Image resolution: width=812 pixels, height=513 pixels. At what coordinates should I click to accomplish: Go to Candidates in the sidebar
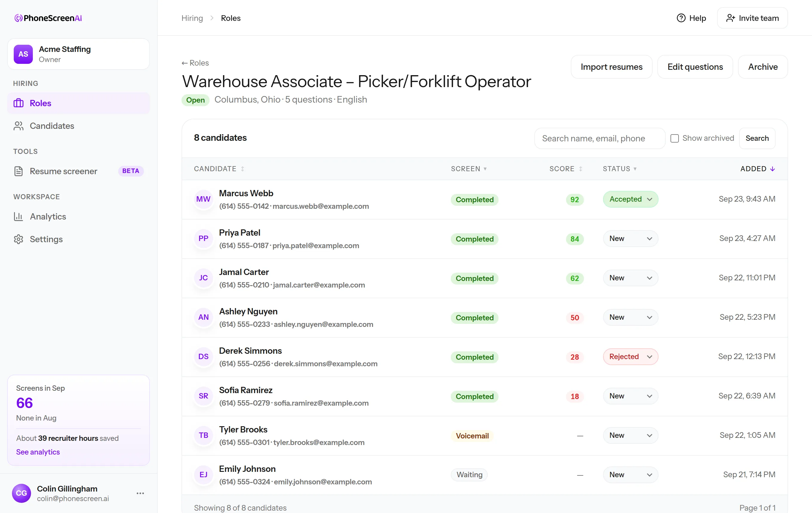(79, 126)
